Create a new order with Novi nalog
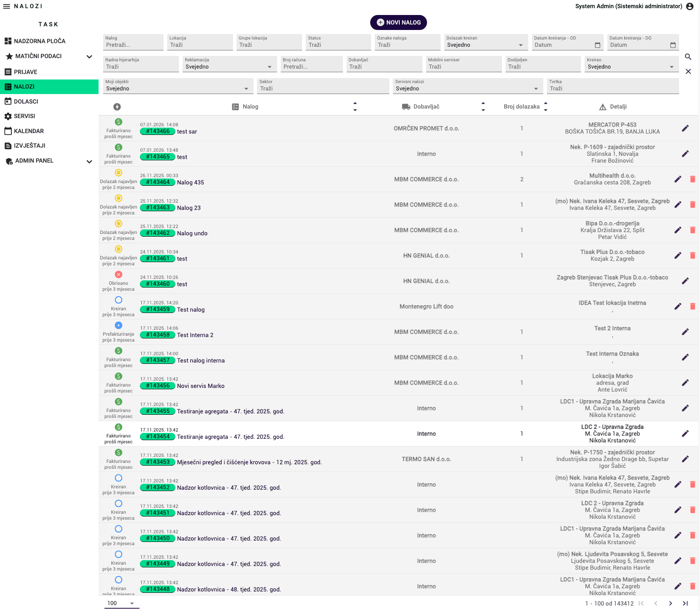The image size is (700, 611). [x=398, y=22]
